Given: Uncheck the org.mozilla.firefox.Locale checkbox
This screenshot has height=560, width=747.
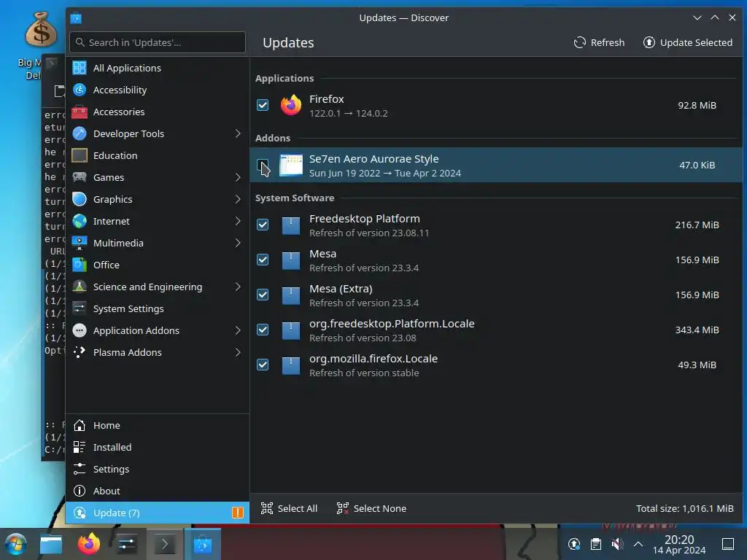Looking at the screenshot, I should [263, 365].
